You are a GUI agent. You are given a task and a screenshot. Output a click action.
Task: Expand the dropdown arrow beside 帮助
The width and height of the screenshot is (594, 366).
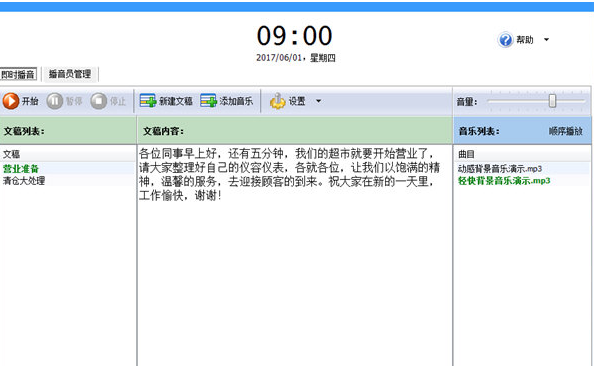[x=546, y=39]
